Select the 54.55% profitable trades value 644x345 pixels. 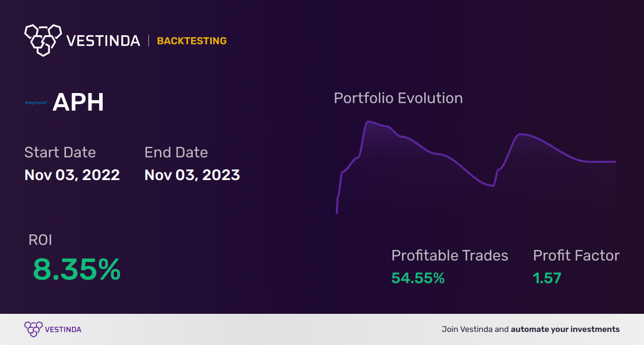(x=418, y=278)
